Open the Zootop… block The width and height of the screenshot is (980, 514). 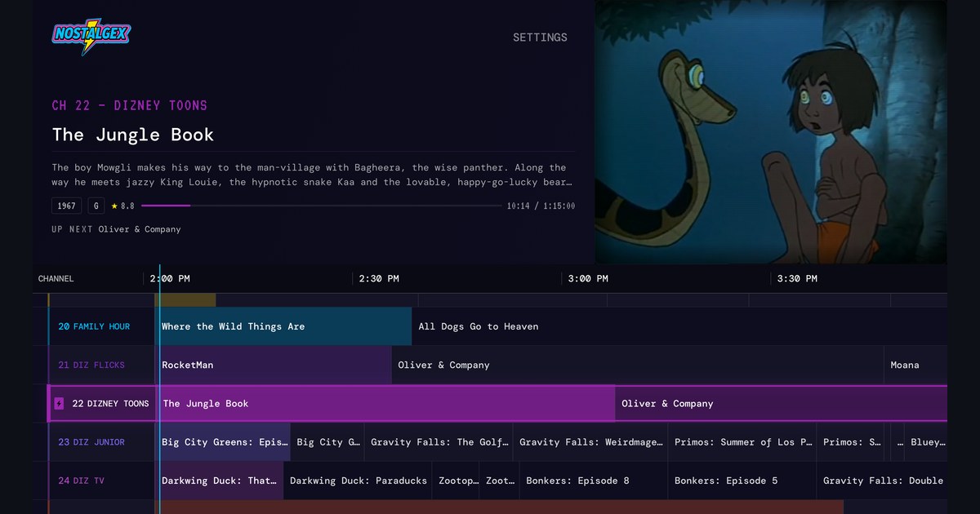[x=456, y=481]
